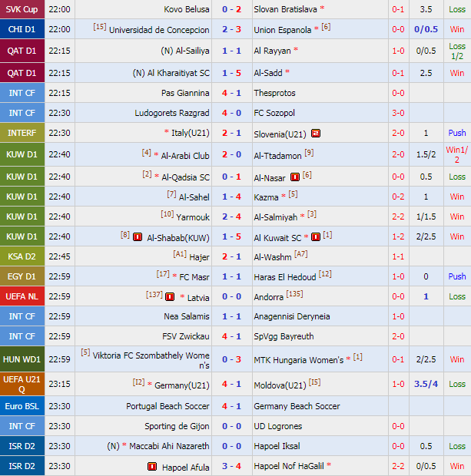This screenshot has width=471, height=476.
Task: Select team Haras El Hedoud
Action: tap(285, 277)
